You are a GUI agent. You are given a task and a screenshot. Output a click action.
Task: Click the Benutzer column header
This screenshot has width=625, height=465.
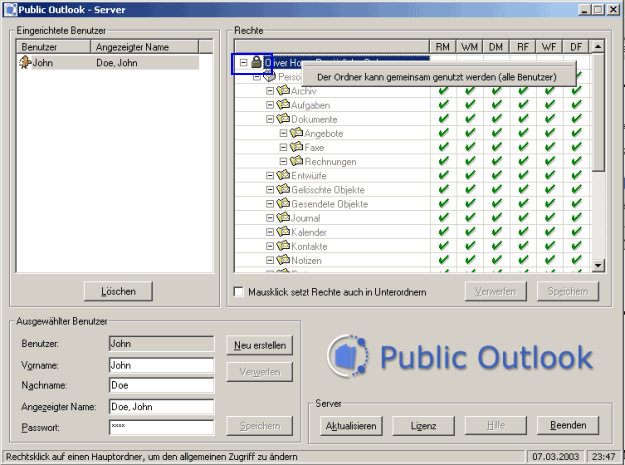pyautogui.click(x=53, y=47)
